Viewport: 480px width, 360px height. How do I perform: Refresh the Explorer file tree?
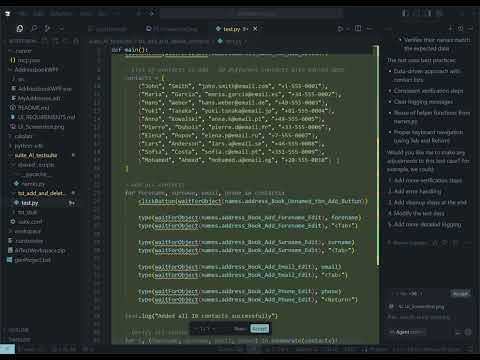pyautogui.click(x=66, y=41)
